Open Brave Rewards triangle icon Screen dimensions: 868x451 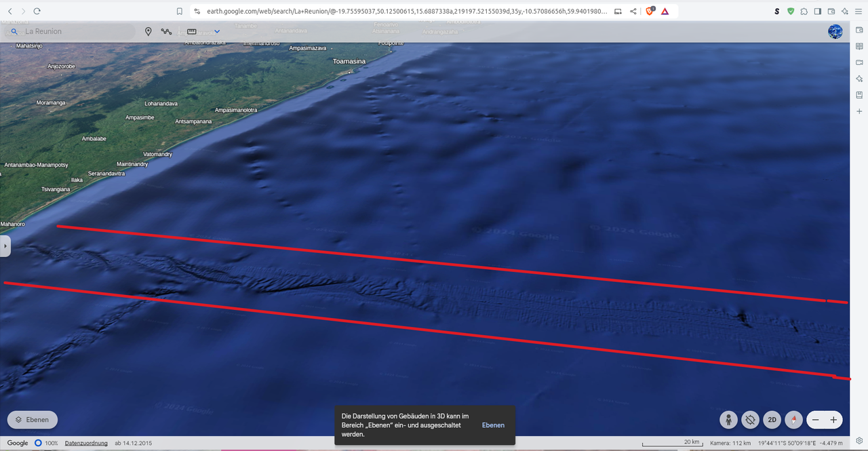point(665,12)
